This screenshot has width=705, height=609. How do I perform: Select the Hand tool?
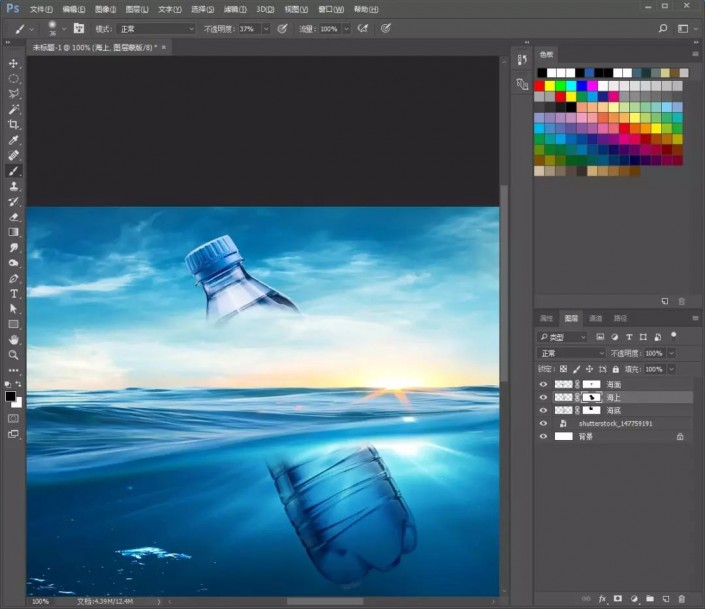tap(13, 340)
